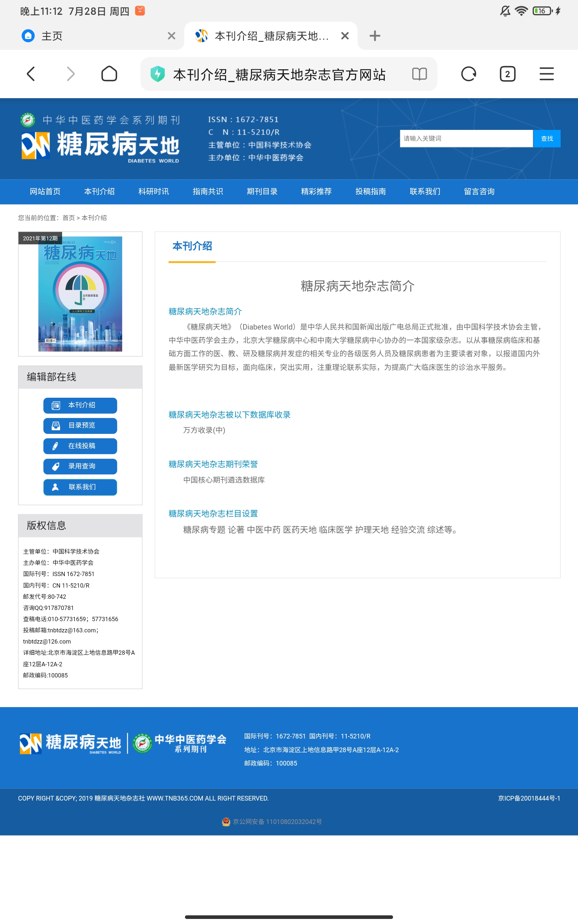Click the 在线投稿 button

coord(80,446)
